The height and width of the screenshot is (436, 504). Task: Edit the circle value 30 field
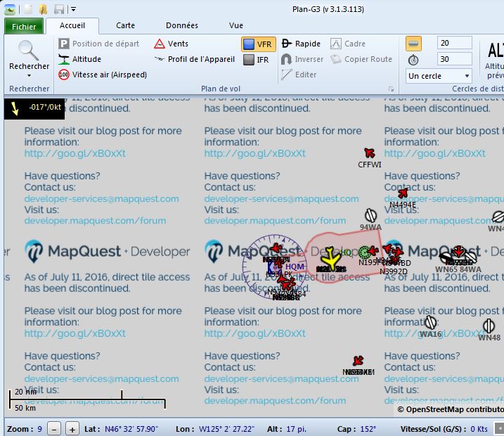(x=455, y=59)
